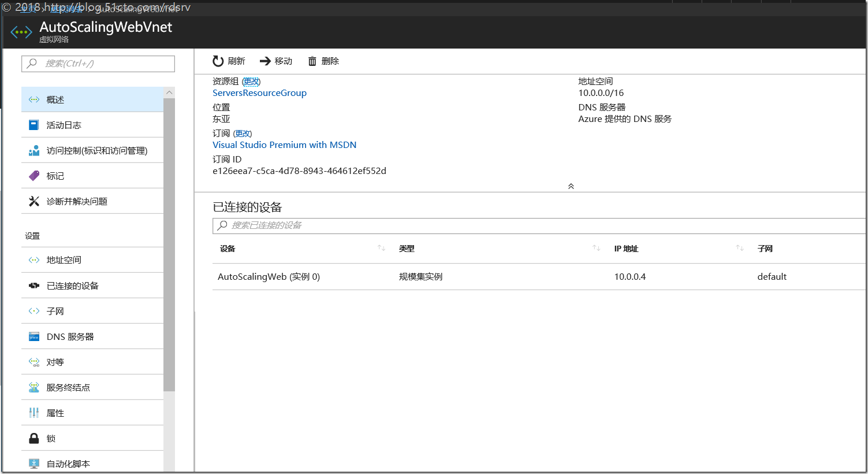Click the 地址空间 icon in settings list
Screen dimensions: 868x474
(34, 260)
